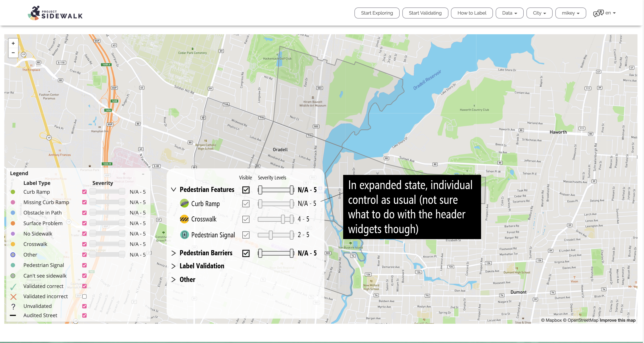The image size is (644, 343).
Task: Zoom in using the map plus button
Action: point(13,43)
